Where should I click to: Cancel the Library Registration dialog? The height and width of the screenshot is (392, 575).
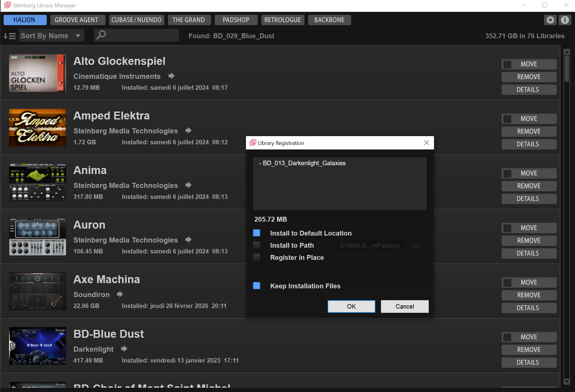(x=405, y=307)
